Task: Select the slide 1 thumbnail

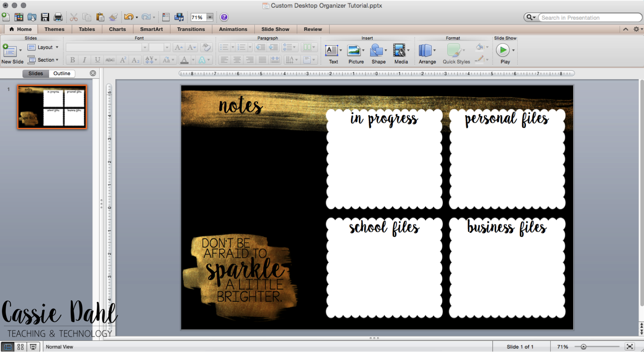Action: pyautogui.click(x=52, y=107)
